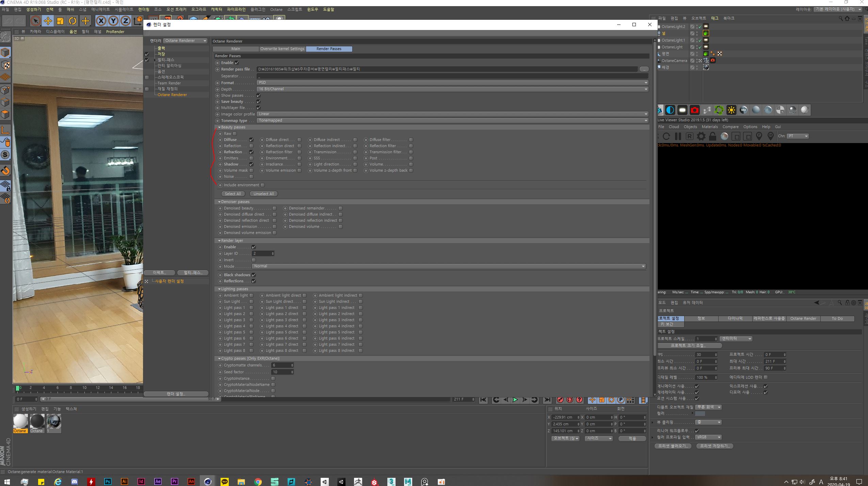
Task: Click the green Octane scatter icon
Action: [x=719, y=110]
